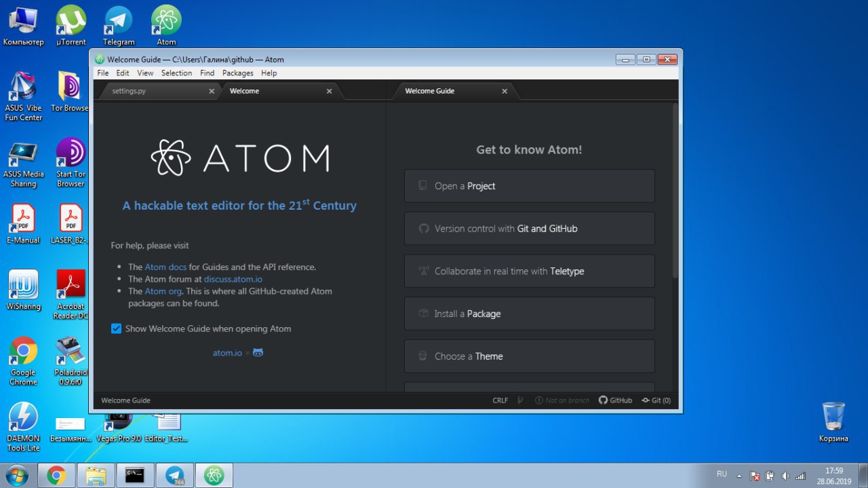Open the View menu
This screenshot has width=868, height=488.
point(145,73)
